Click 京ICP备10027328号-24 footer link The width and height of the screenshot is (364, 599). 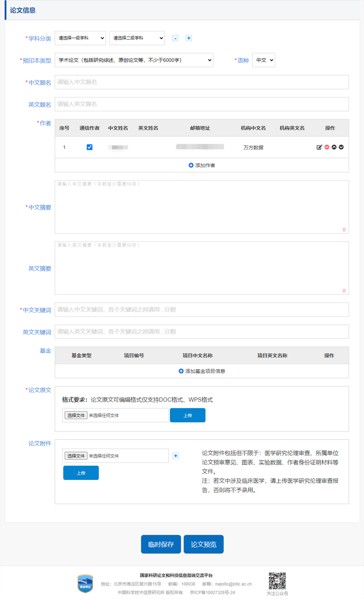click(212, 593)
